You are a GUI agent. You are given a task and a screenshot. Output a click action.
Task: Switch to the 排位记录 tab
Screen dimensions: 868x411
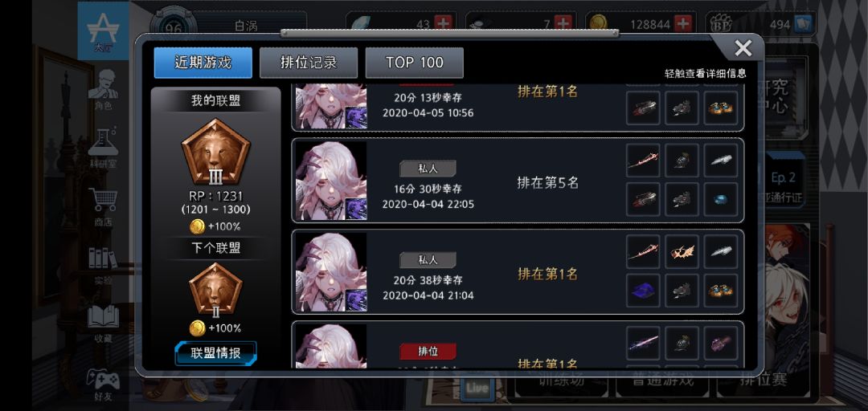pos(309,63)
